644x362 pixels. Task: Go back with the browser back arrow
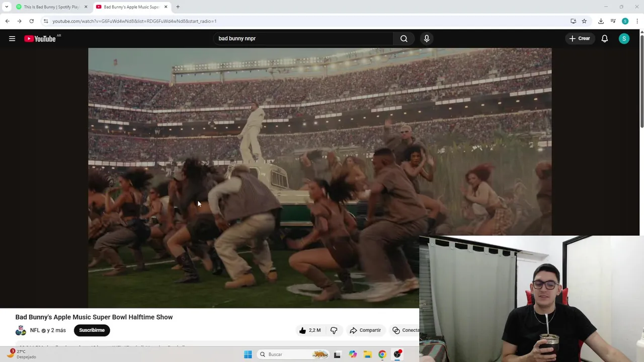coord(7,21)
